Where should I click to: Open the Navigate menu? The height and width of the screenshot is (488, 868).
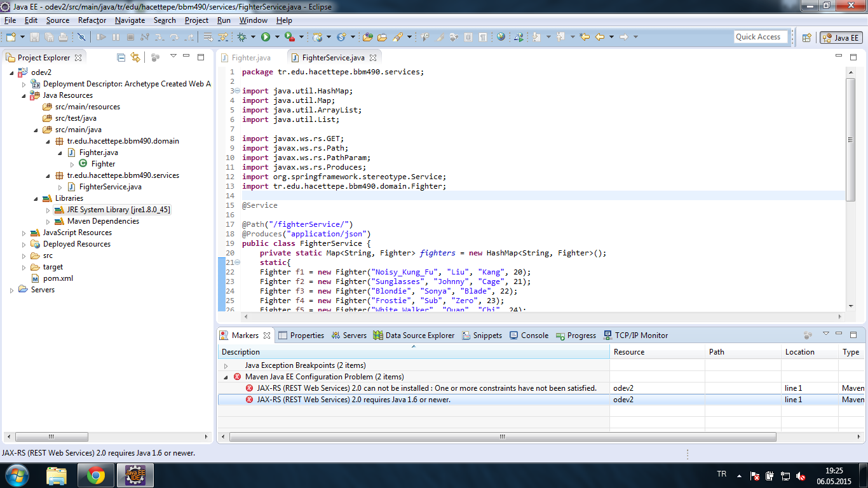click(130, 20)
